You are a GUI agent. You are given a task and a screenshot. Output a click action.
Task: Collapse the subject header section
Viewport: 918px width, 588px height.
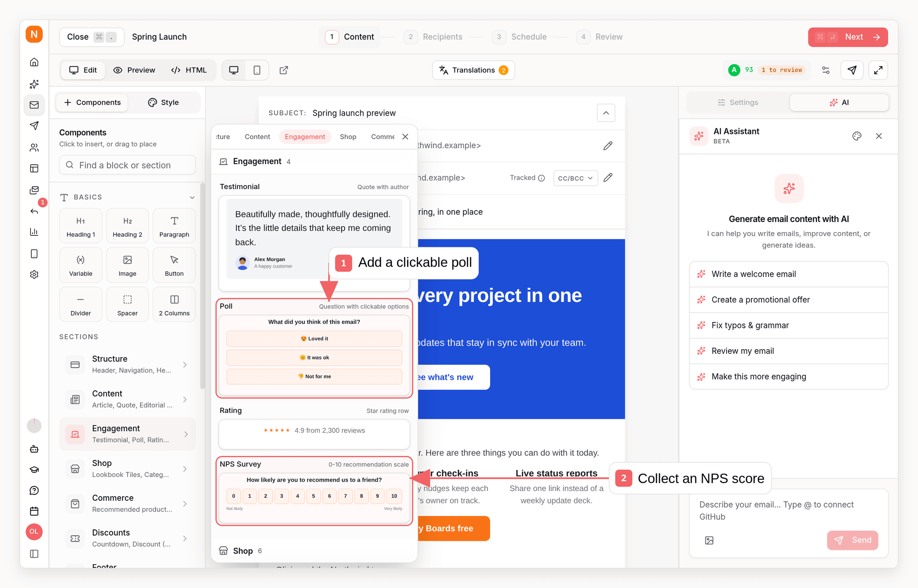[x=606, y=113]
